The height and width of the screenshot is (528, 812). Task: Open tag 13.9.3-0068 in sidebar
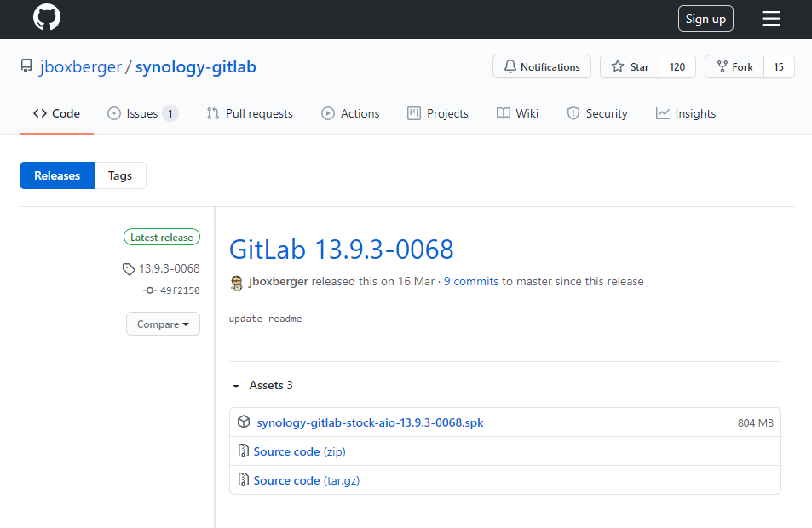point(169,268)
